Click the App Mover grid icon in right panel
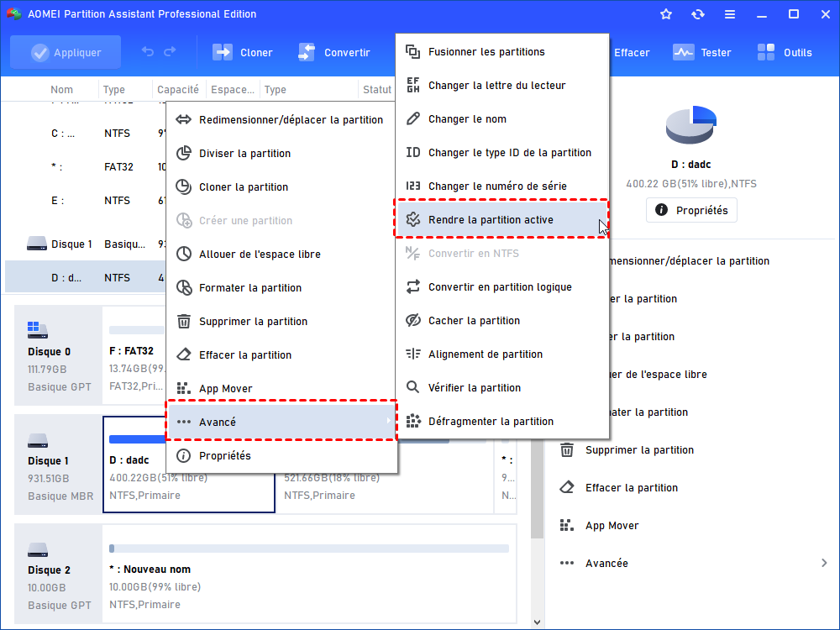Image resolution: width=840 pixels, height=630 pixels. coord(567,526)
